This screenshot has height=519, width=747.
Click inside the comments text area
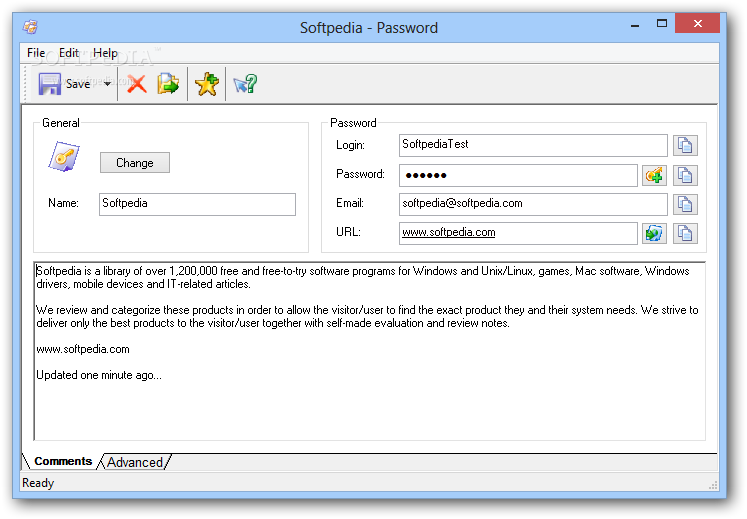click(x=370, y=351)
